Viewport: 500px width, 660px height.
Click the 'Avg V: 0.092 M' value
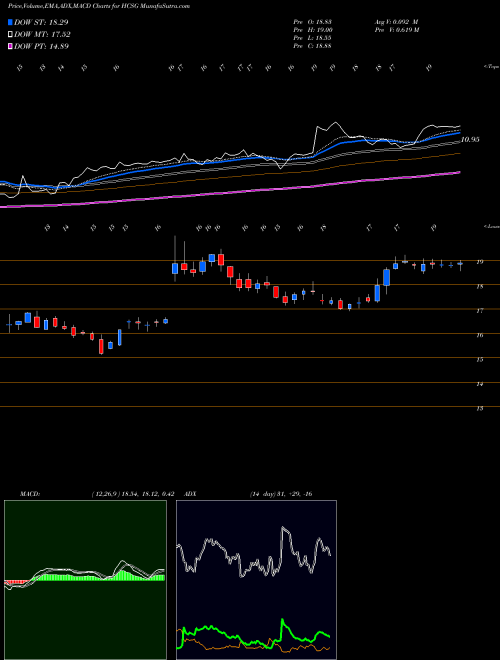[x=396, y=22]
